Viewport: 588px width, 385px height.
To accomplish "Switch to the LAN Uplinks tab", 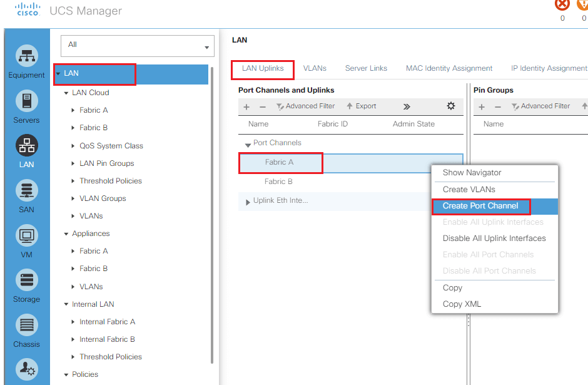I will (x=263, y=68).
